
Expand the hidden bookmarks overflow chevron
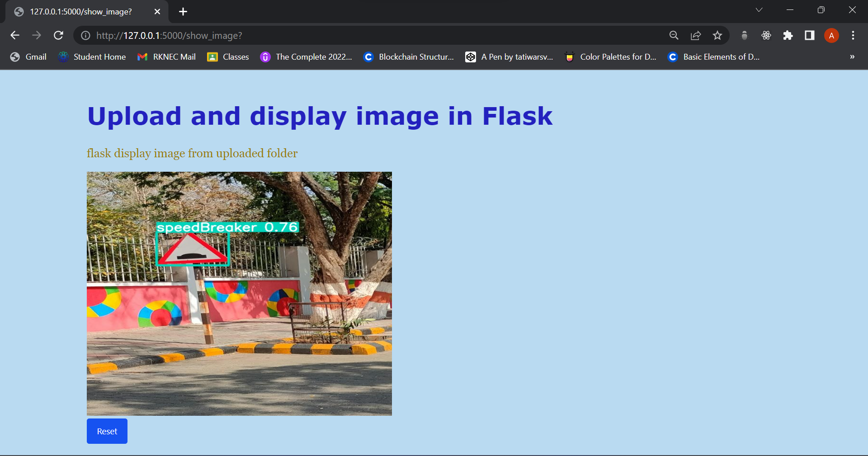852,57
